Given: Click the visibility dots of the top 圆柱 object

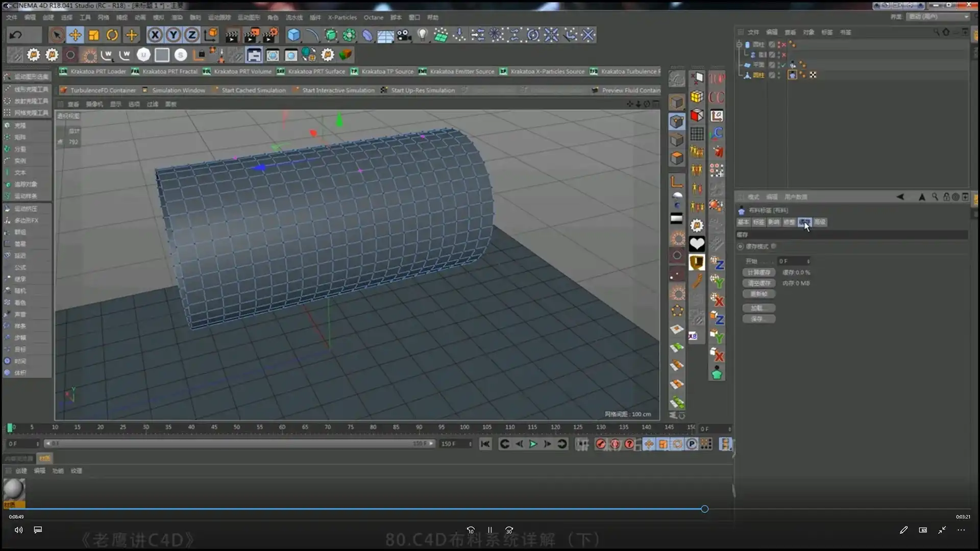Looking at the screenshot, I should tap(778, 45).
